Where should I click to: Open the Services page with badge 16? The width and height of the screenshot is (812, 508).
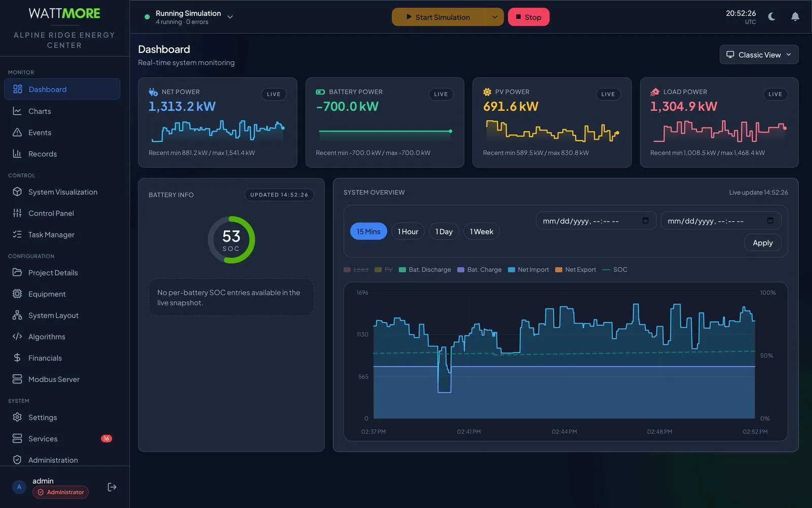click(62, 438)
